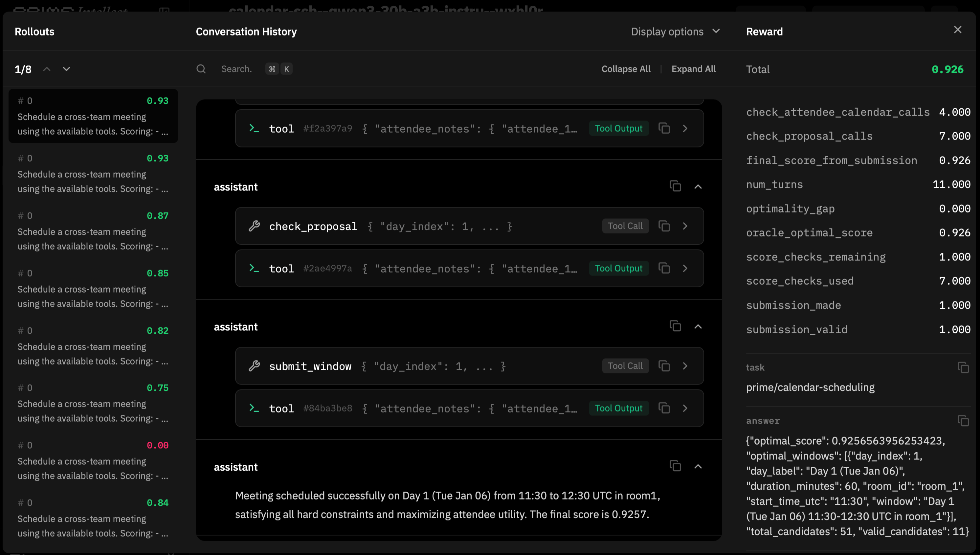Image resolution: width=980 pixels, height=555 pixels.
Task: Click the score_checks_remaining metric row
Action: tap(858, 257)
